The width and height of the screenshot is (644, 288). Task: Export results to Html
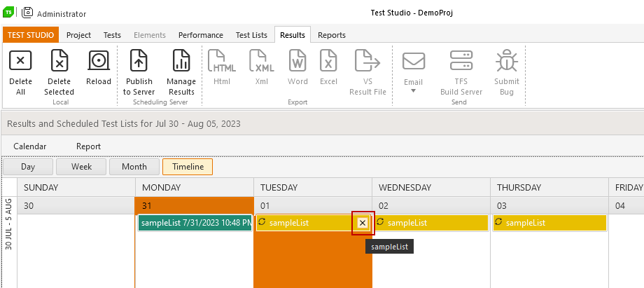(x=222, y=68)
